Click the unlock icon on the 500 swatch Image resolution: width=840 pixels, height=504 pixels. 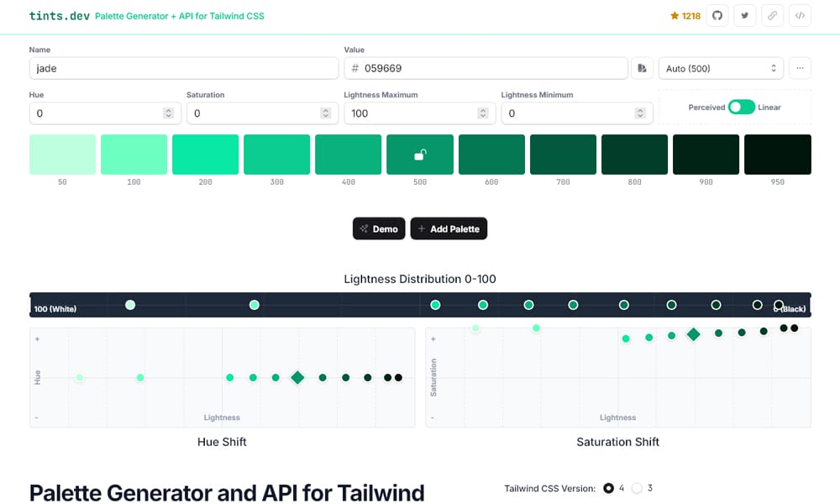coord(420,154)
